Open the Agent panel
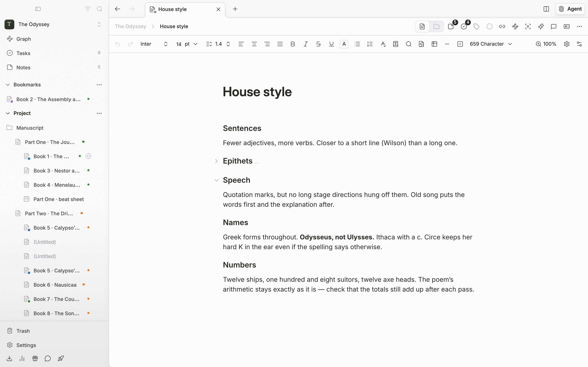The width and height of the screenshot is (588, 367). pyautogui.click(x=570, y=9)
